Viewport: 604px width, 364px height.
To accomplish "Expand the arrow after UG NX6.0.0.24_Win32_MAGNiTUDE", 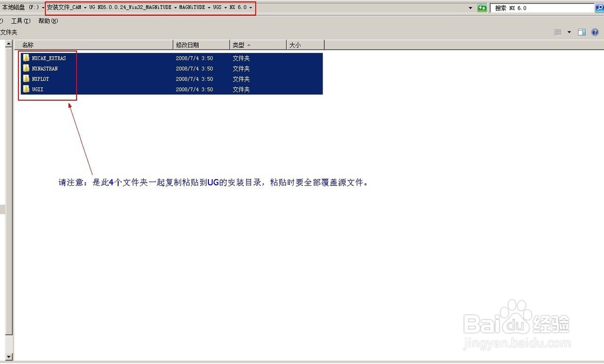I will pos(175,8).
